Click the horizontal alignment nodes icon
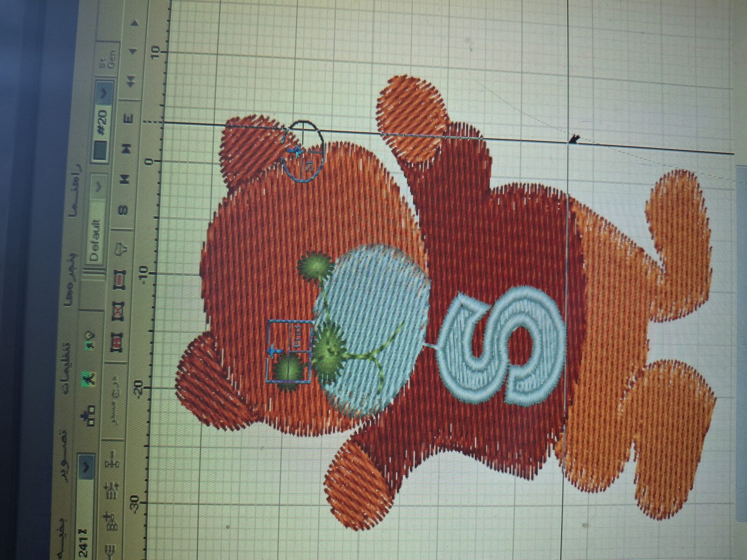 click(x=111, y=459)
